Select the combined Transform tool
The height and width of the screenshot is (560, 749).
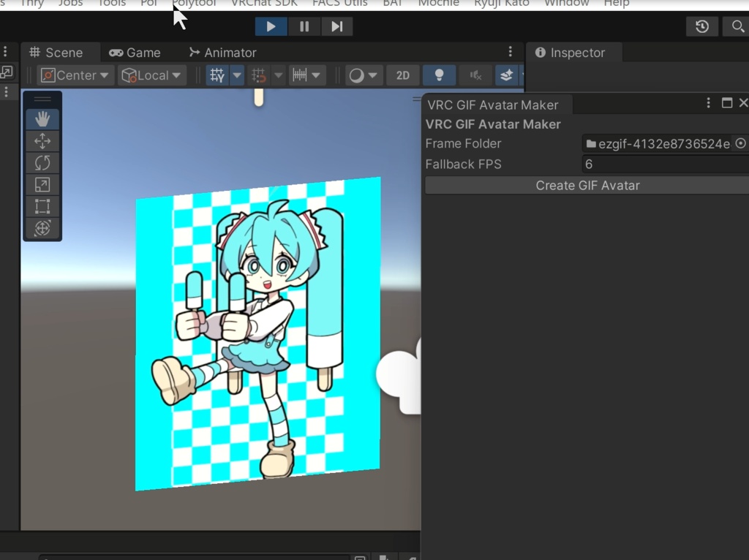[x=42, y=228]
